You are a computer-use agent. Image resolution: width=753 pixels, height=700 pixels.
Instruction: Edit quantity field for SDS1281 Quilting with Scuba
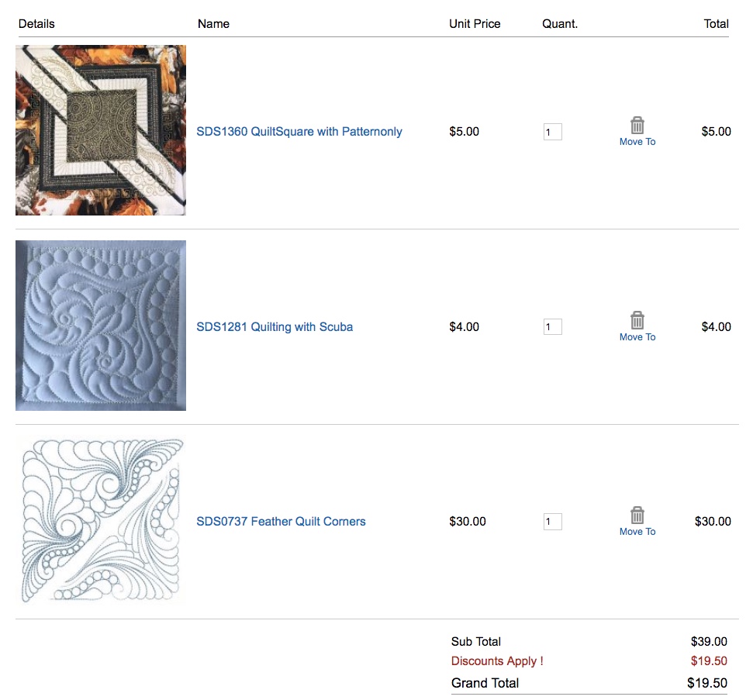click(552, 327)
